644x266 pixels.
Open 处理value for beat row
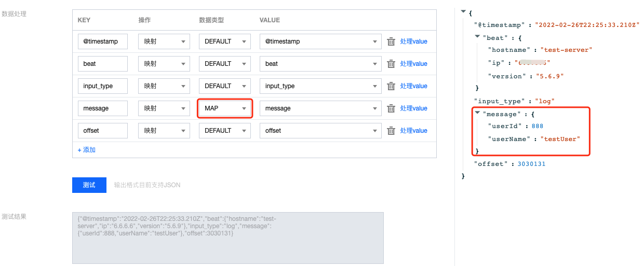(x=413, y=64)
